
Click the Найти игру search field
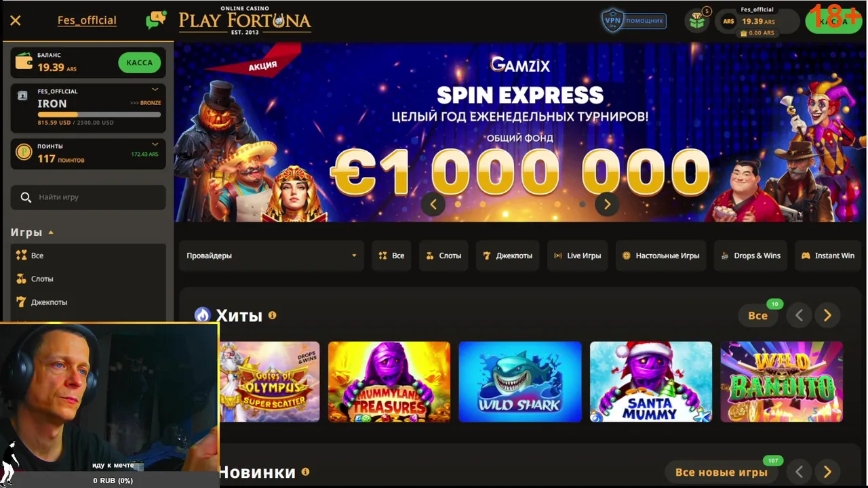(x=88, y=197)
